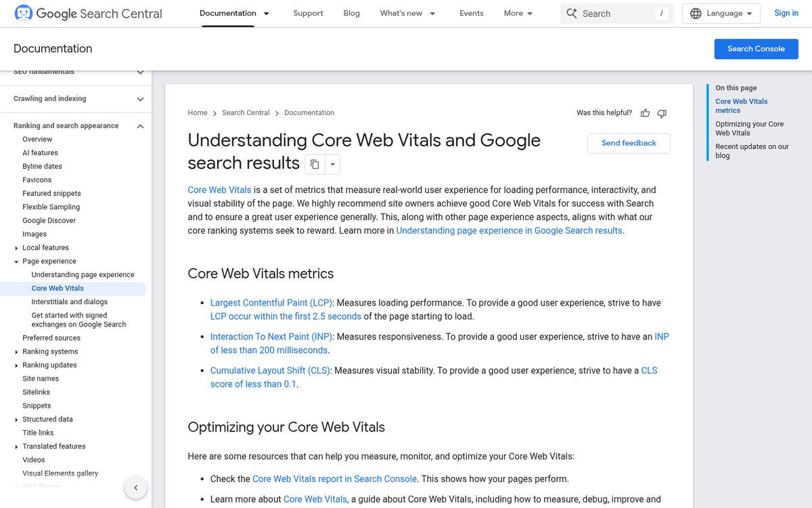This screenshot has width=812, height=508.
Task: Click the thumbs down not helpful icon
Action: [662, 113]
